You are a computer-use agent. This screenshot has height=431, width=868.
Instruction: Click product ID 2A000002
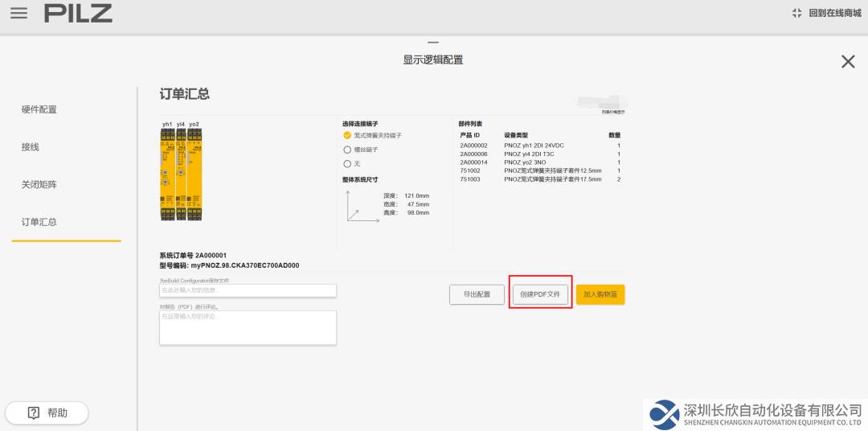coord(473,146)
